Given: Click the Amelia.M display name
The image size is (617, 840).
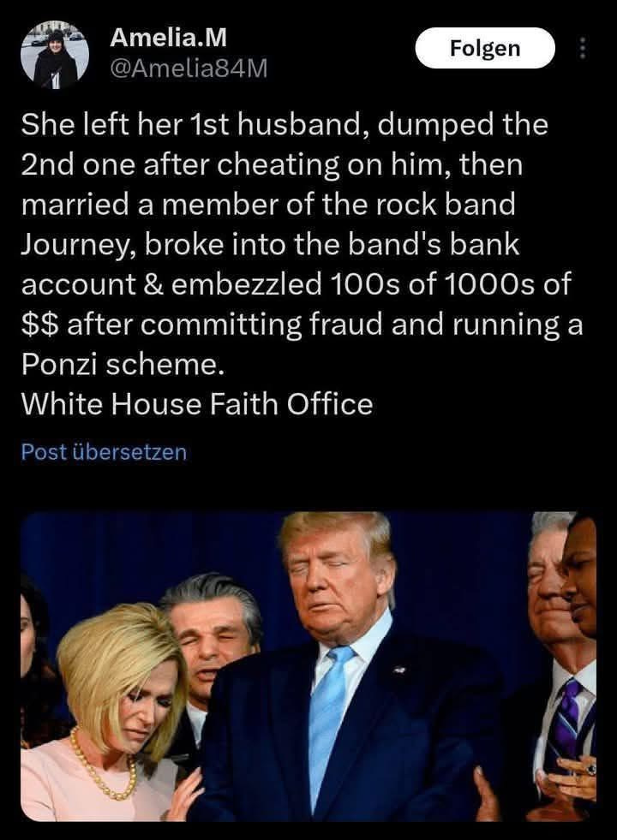Looking at the screenshot, I should (168, 38).
